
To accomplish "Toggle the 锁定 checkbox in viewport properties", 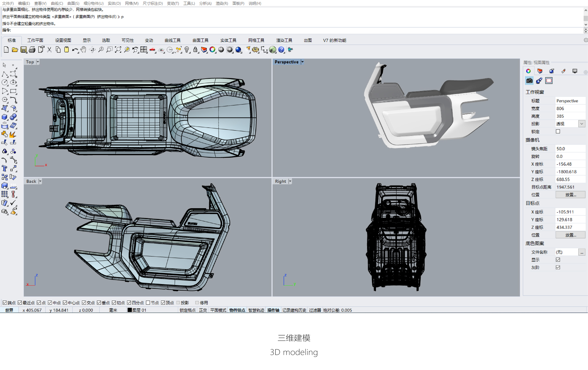I will pos(558,131).
